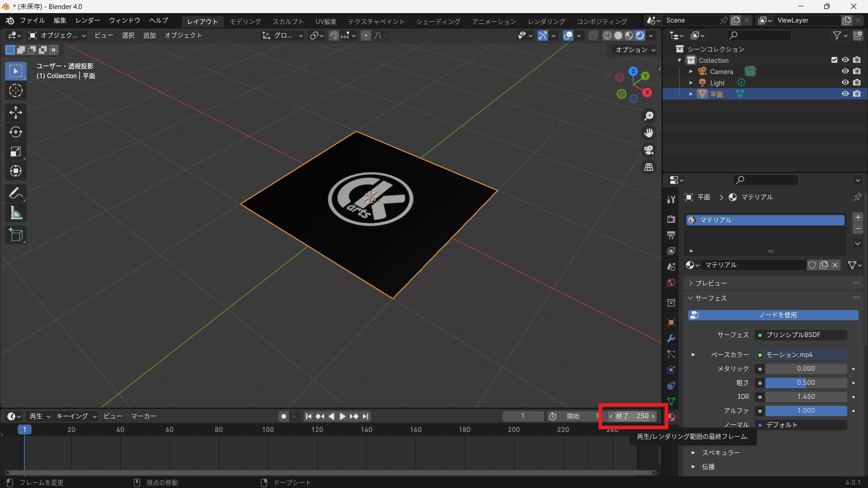Switch to the シェーディング workspace tab
The height and width of the screenshot is (488, 868).
(438, 21)
